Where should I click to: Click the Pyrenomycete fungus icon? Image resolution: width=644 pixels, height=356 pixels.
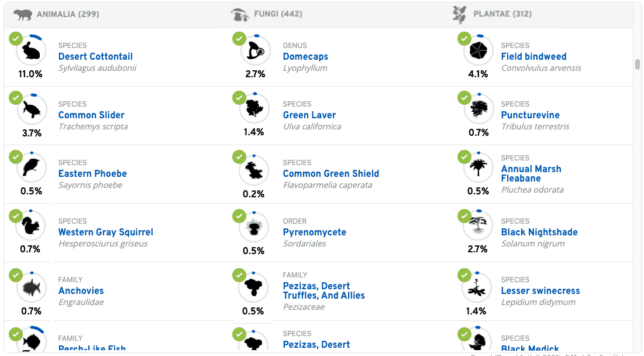254,228
